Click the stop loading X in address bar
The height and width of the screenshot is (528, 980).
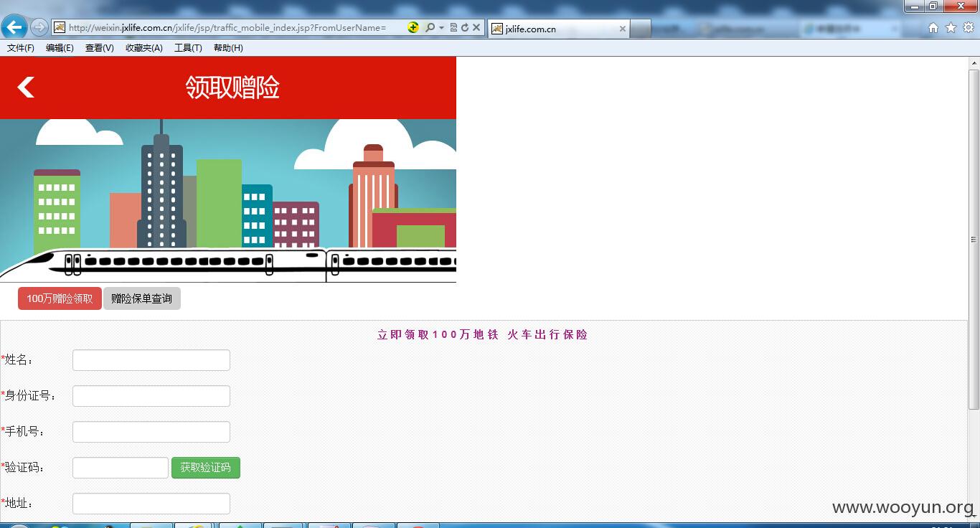(476, 28)
